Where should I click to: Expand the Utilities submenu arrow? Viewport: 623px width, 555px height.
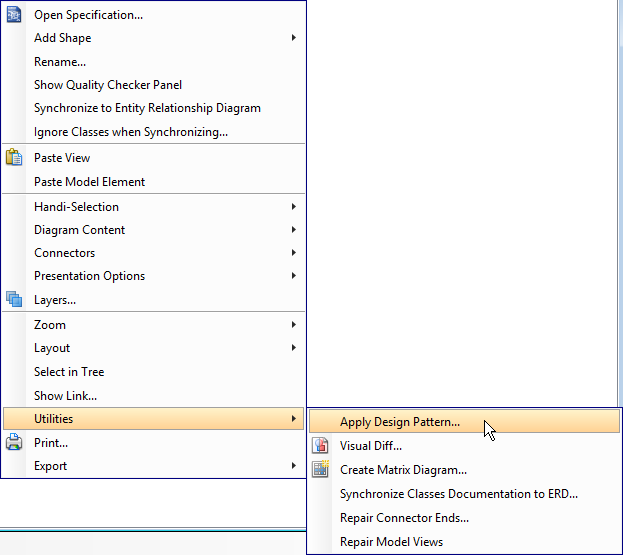click(294, 418)
